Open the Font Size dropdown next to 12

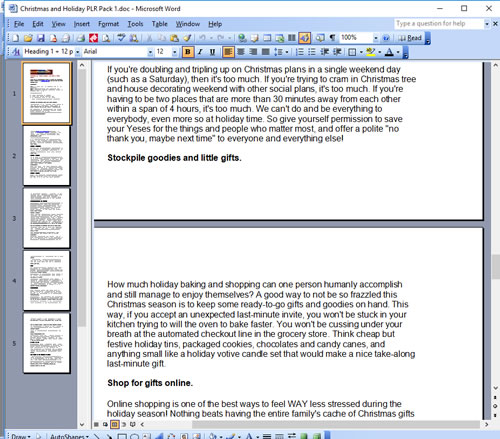click(174, 52)
